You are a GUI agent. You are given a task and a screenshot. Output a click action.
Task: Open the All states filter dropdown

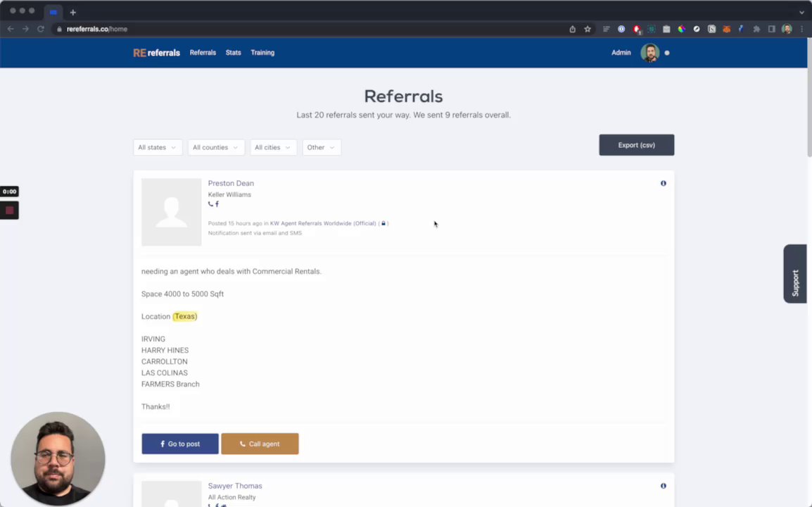tap(158, 147)
